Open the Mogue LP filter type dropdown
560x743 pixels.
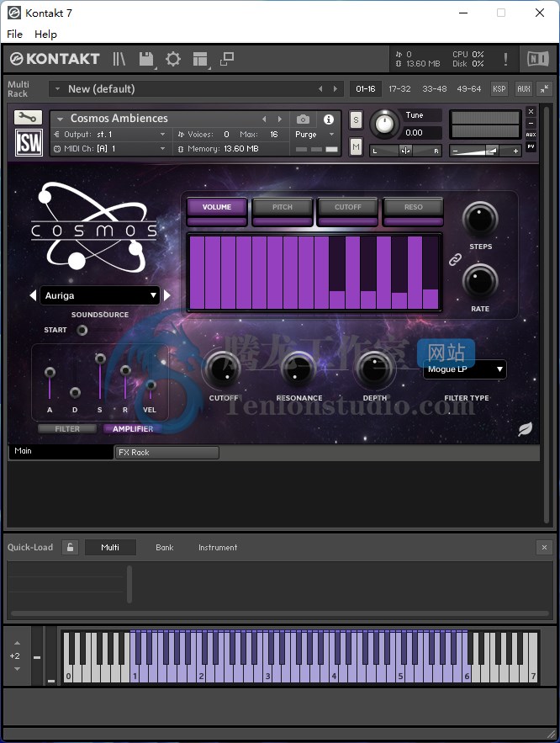coord(465,369)
